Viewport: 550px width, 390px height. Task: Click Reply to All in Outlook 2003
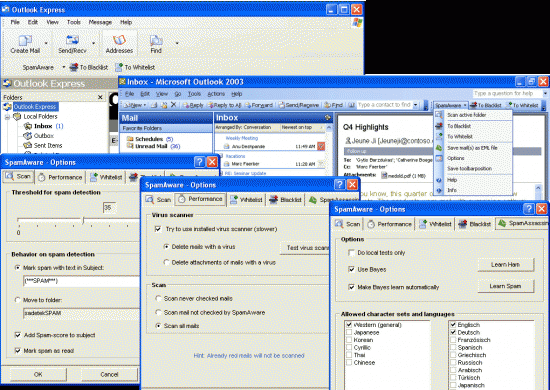(x=224, y=105)
